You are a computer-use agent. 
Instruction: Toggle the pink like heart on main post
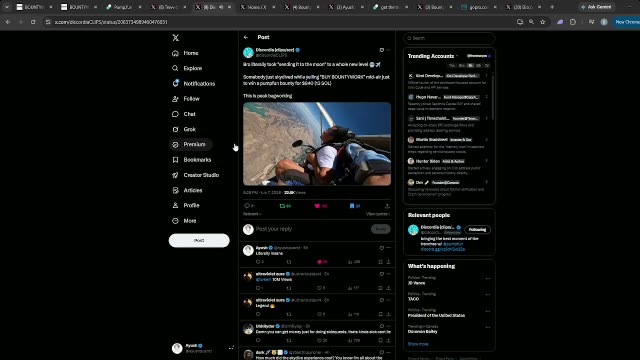click(317, 206)
